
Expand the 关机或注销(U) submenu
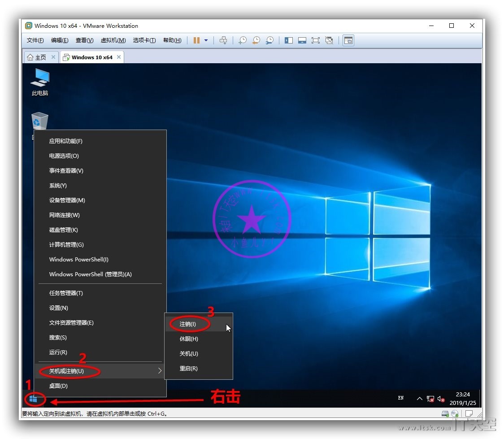100,371
